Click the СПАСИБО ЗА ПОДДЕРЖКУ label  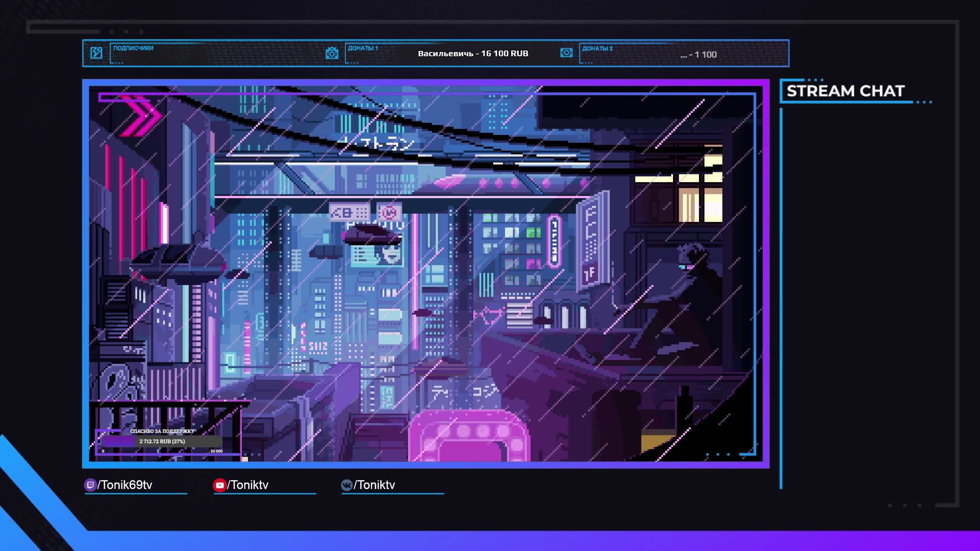coord(162,431)
